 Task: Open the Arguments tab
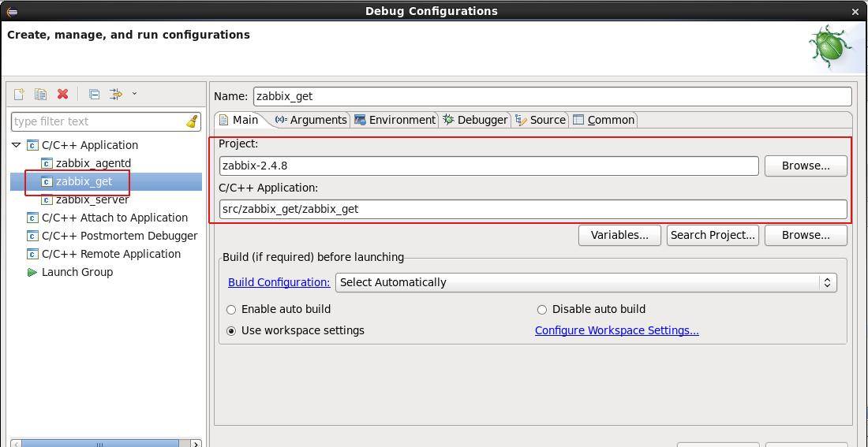(x=311, y=120)
